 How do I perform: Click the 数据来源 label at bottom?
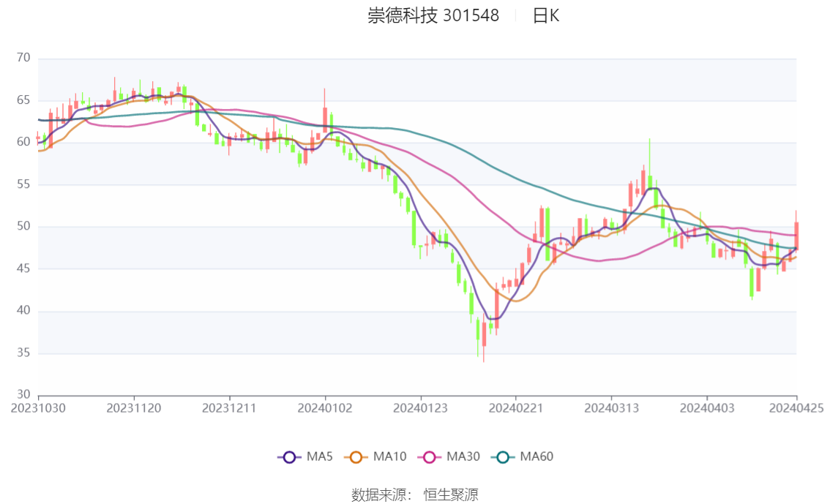[379, 495]
